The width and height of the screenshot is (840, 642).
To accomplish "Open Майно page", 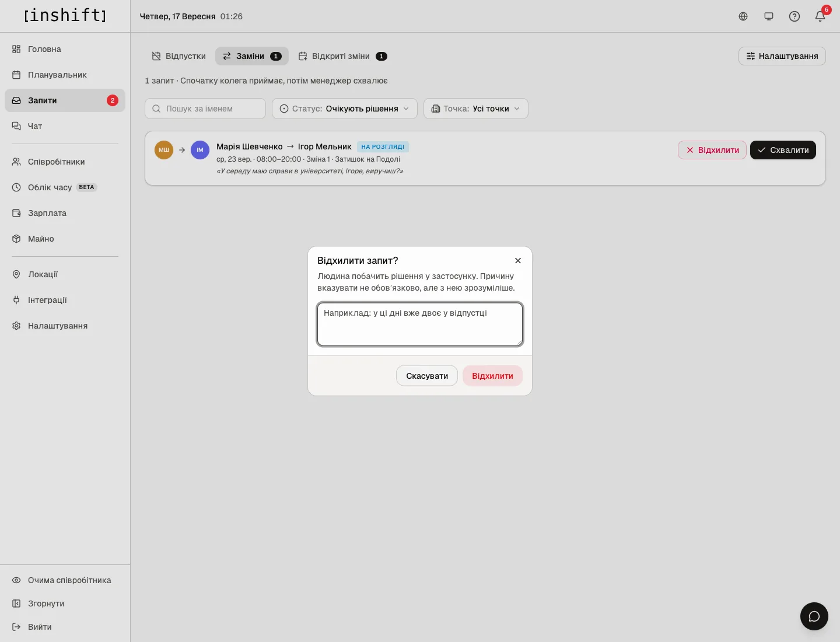I will pyautogui.click(x=65, y=239).
